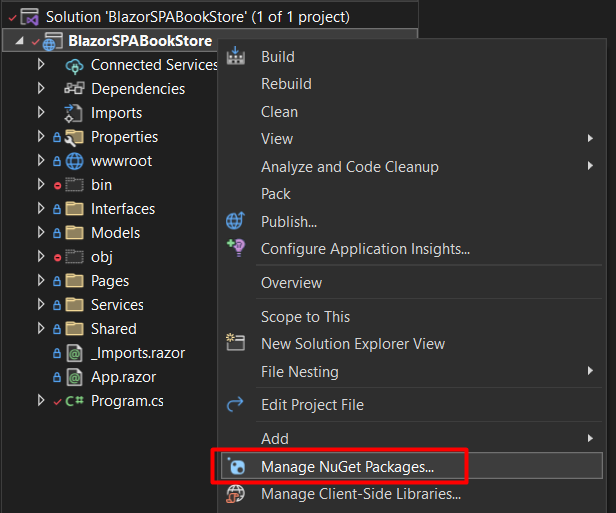Screen dimensions: 616x513
Task: Collapse the BlazorSPABookStore project node
Action: click(22, 41)
